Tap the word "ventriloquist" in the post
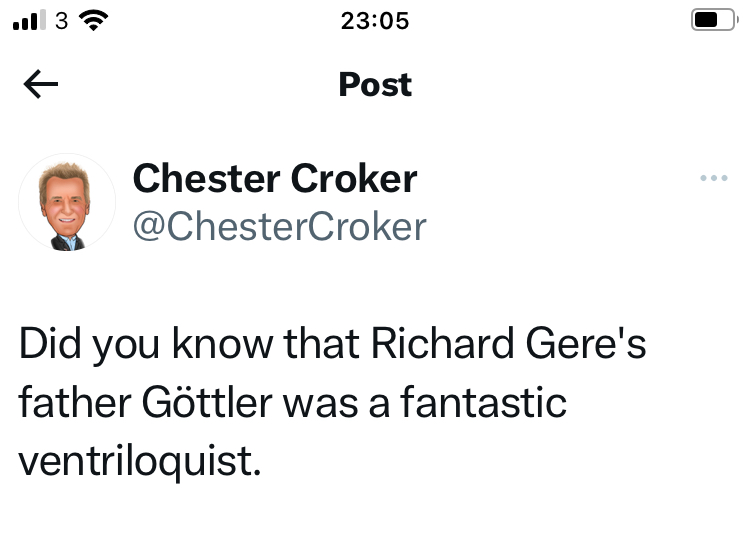The image size is (750, 538). [139, 463]
